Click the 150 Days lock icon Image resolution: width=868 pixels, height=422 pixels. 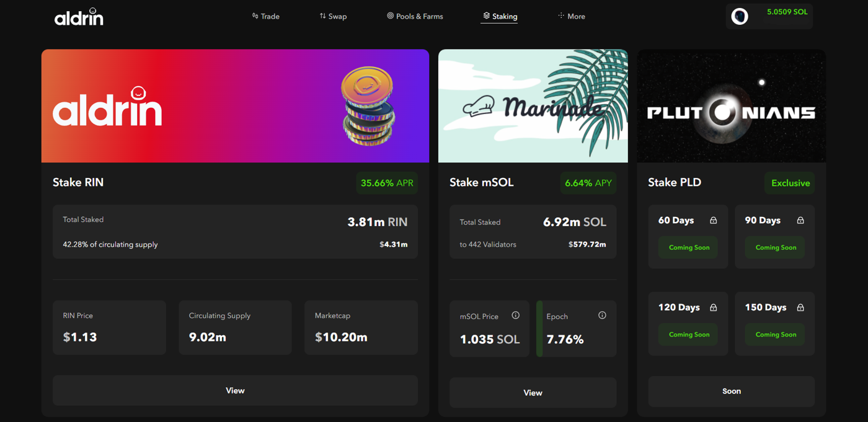(800, 307)
